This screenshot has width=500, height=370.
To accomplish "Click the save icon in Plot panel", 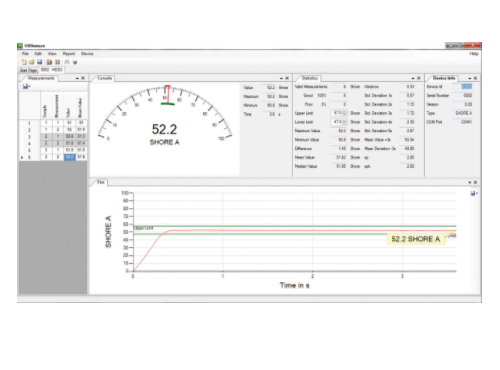I will point(474,193).
